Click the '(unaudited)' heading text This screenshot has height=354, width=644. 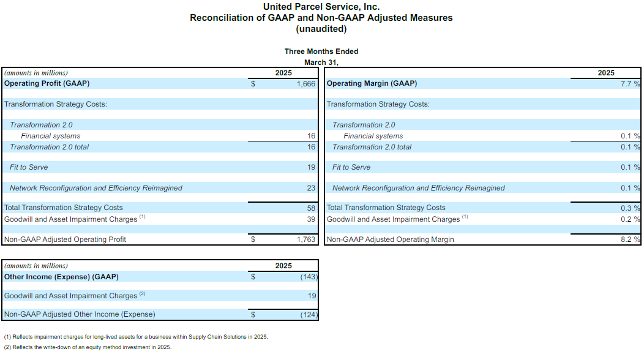click(x=321, y=29)
